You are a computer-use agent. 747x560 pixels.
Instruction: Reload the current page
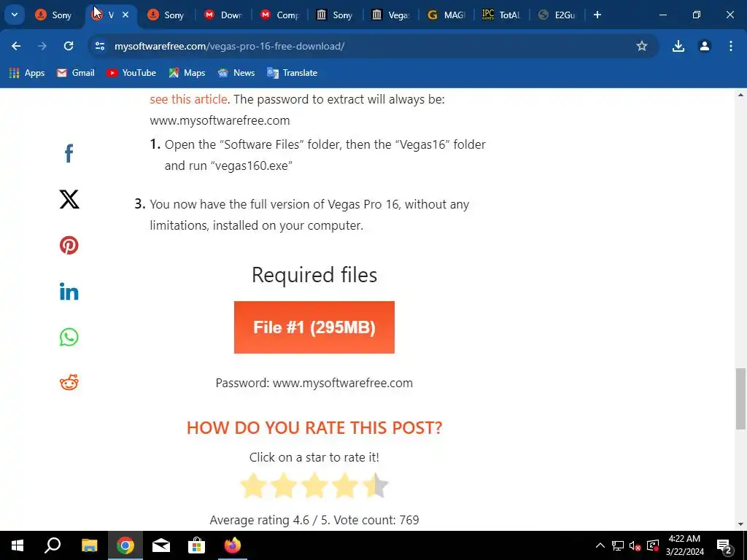(69, 46)
